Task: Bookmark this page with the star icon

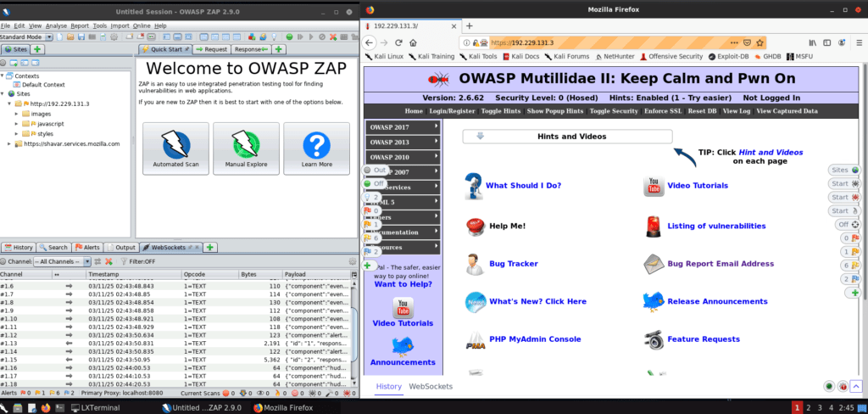Action: (x=760, y=42)
